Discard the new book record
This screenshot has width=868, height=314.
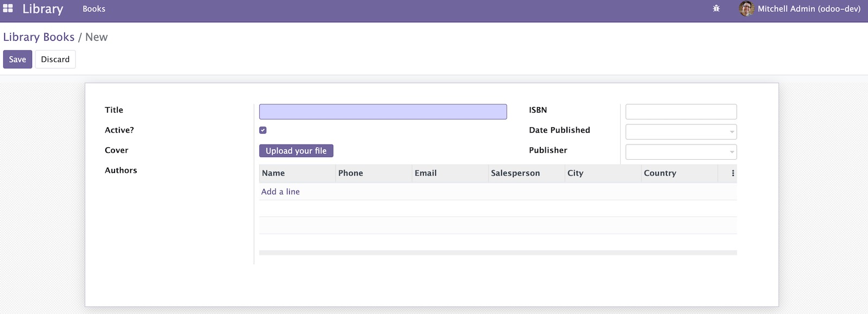(x=55, y=59)
